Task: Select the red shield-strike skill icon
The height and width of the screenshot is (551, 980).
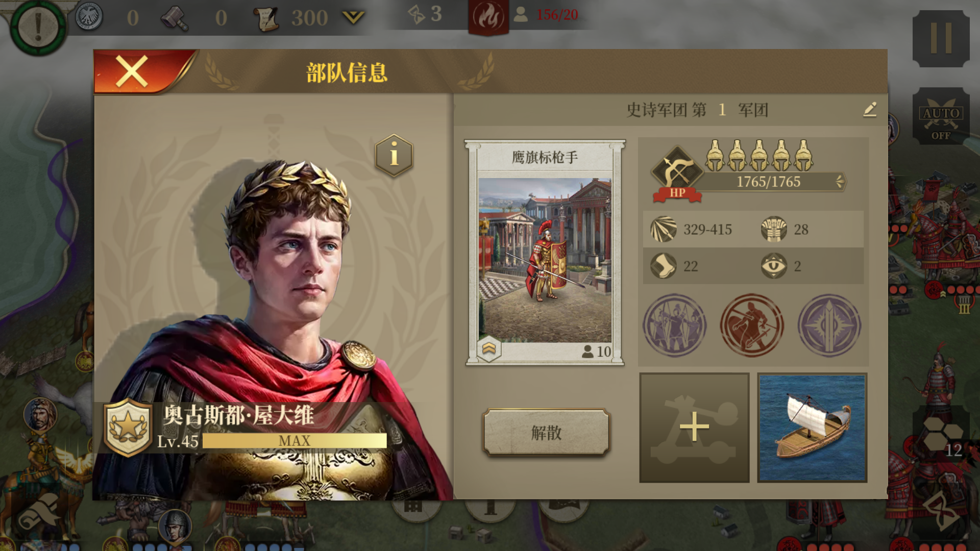Action: coord(751,325)
